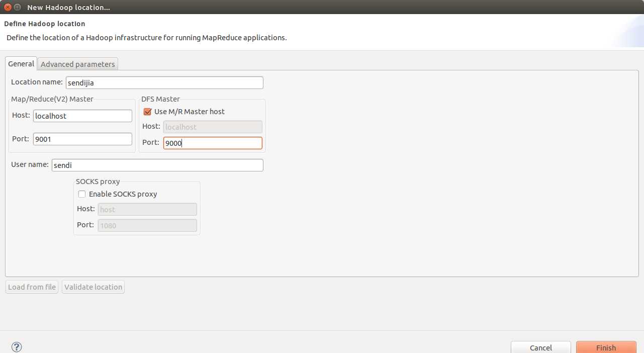Uncheck Use M/R Master host
Image resolution: width=644 pixels, height=353 pixels.
(x=147, y=112)
